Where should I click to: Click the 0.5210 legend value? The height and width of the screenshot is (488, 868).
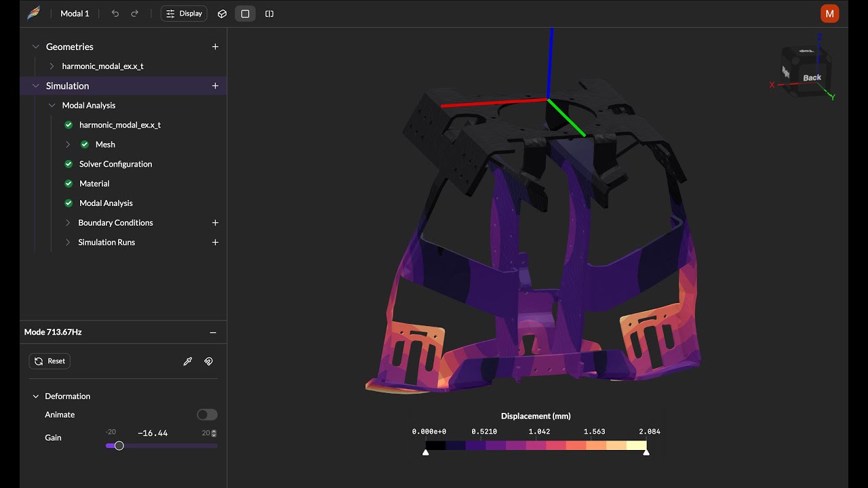[x=484, y=432]
